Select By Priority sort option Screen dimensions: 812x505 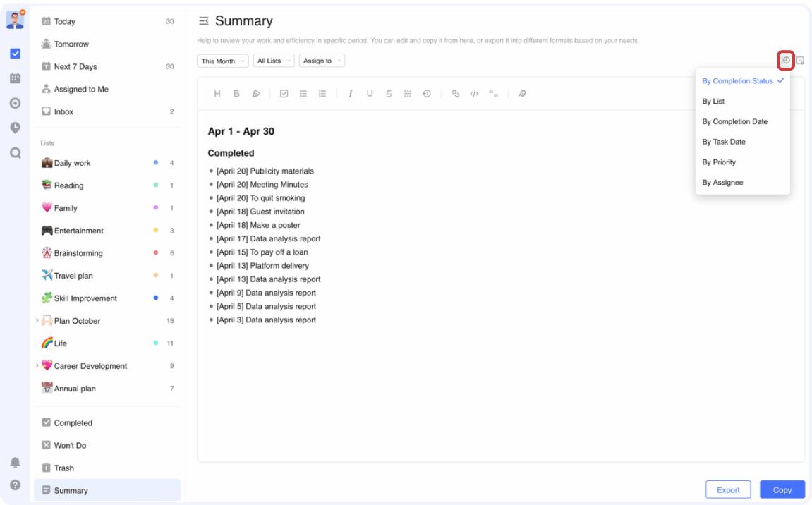(x=719, y=162)
